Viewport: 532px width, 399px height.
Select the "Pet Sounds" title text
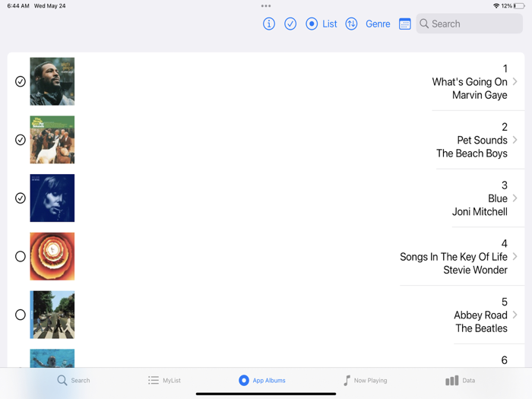pyautogui.click(x=482, y=140)
